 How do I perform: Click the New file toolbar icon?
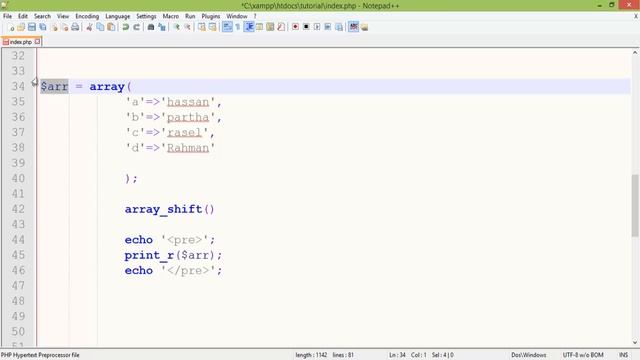(x=11, y=27)
